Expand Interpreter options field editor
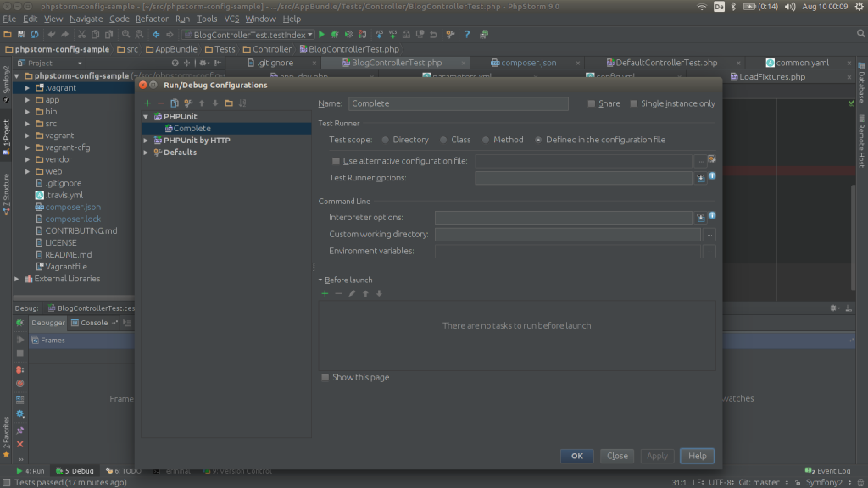Viewport: 868px width, 488px height. pos(701,218)
